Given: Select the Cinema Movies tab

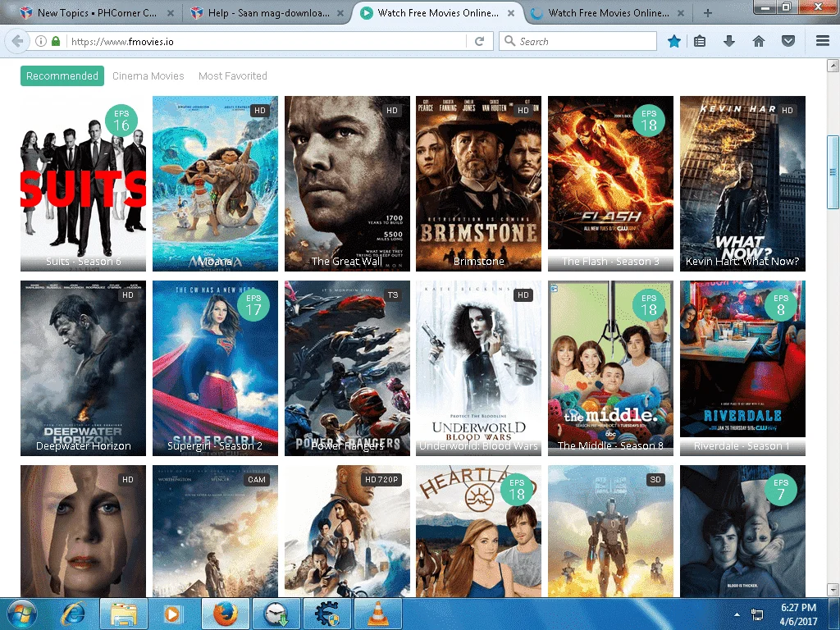Looking at the screenshot, I should click(148, 76).
